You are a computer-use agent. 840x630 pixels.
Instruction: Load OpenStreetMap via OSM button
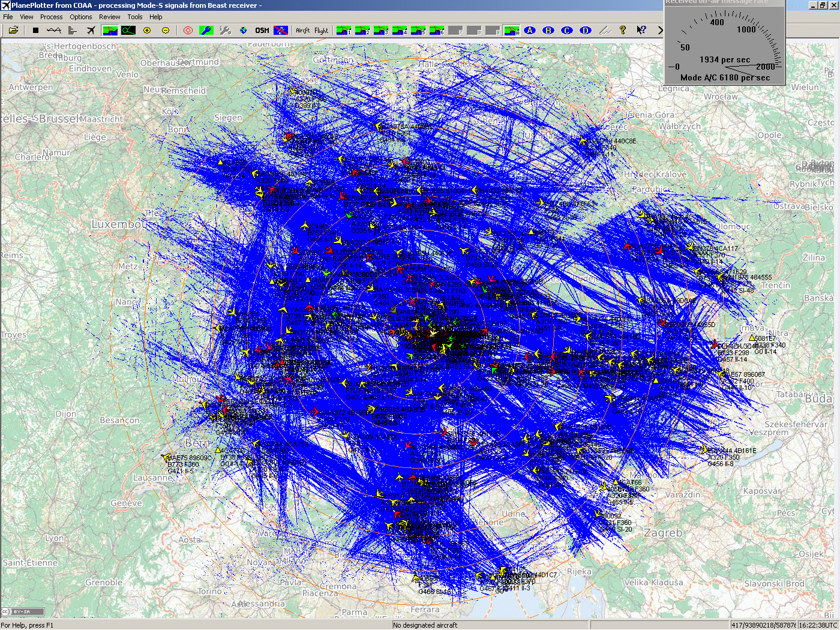(x=262, y=30)
